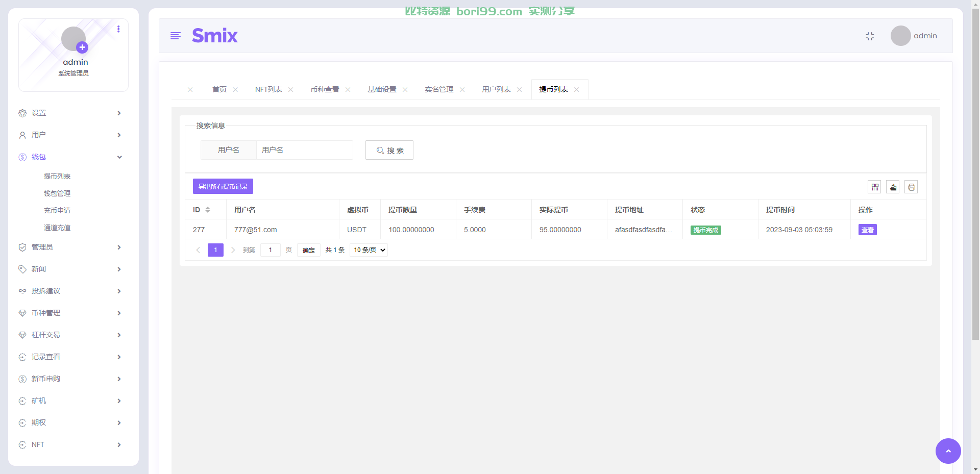Select page 1 in pagination
The width and height of the screenshot is (980, 474).
[215, 250]
